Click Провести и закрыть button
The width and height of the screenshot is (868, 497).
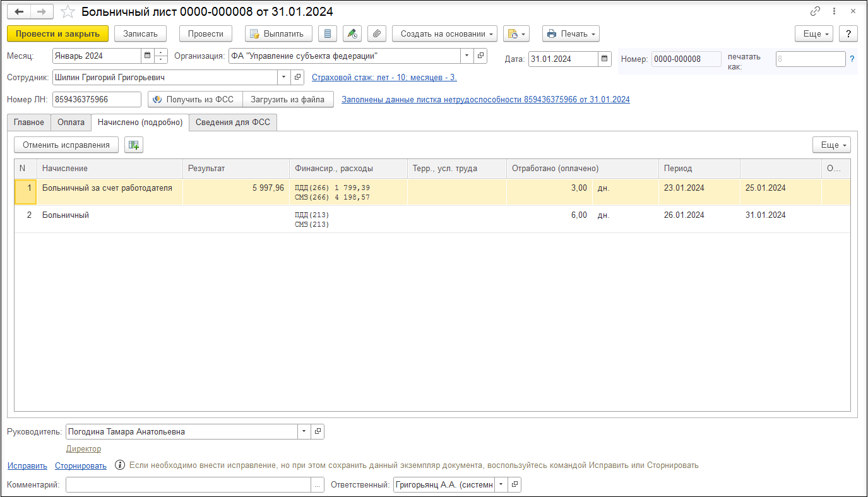[58, 33]
